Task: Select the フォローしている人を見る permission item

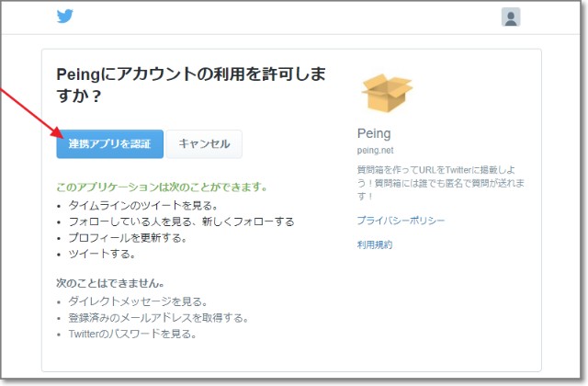Action: 181,221
